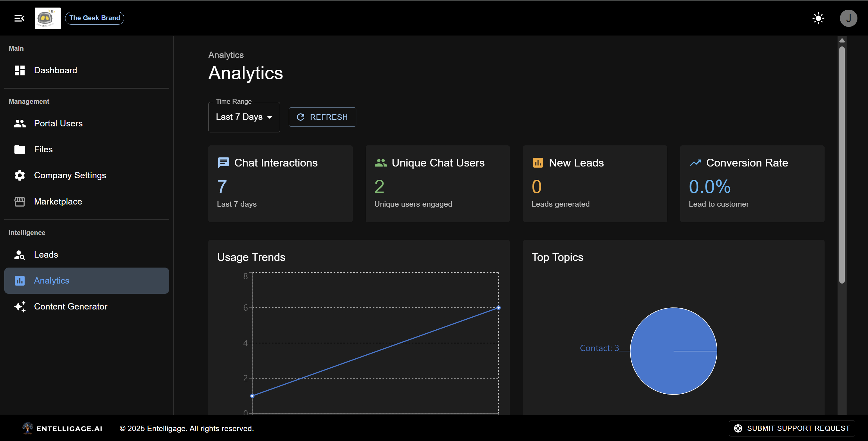Viewport: 868px width, 441px height.
Task: Click the Lead to customer caption
Action: pos(718,204)
